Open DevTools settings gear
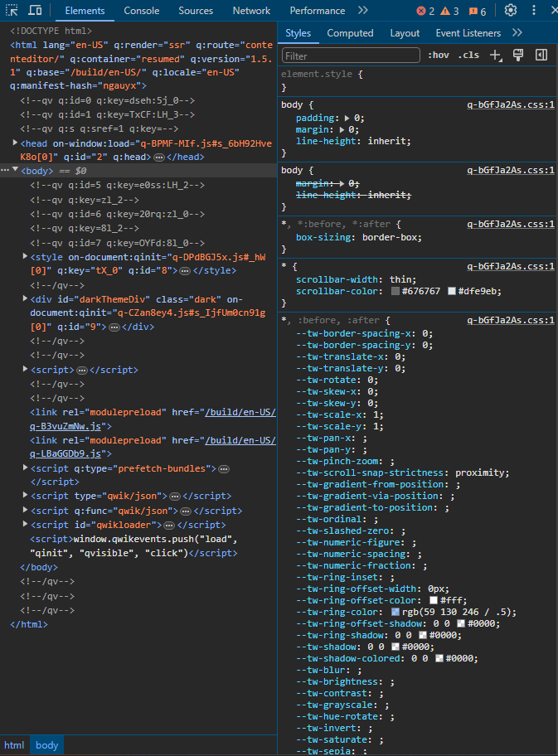 click(511, 10)
